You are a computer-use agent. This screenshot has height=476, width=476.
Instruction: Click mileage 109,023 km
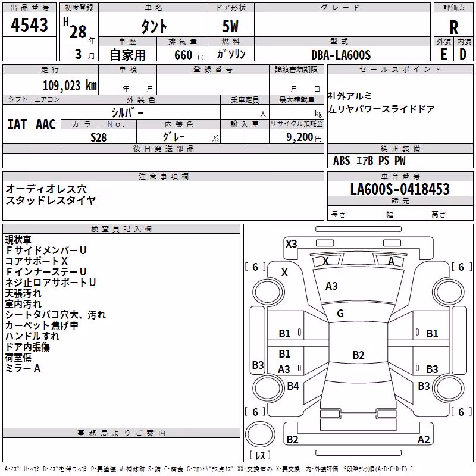(70, 86)
